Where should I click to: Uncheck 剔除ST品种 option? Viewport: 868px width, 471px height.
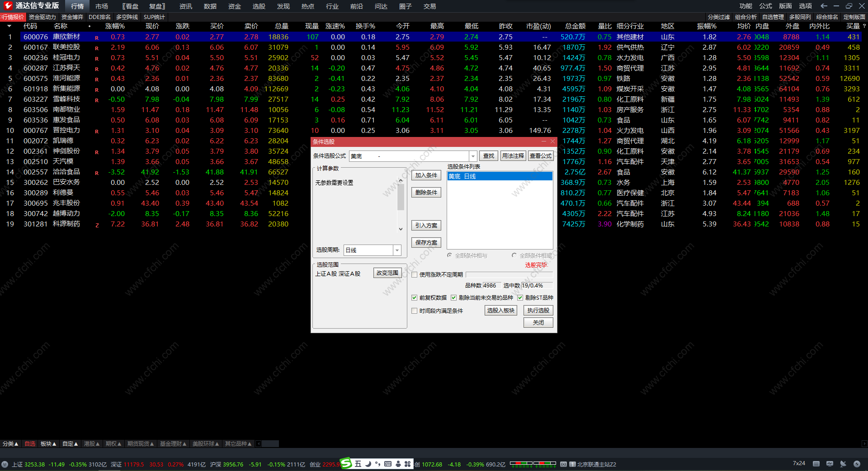click(x=520, y=298)
